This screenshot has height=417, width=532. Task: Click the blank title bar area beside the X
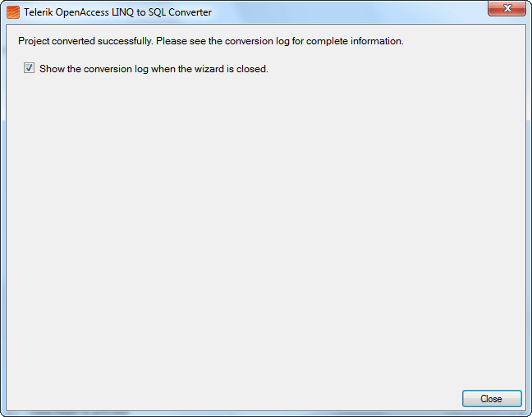coord(350,12)
